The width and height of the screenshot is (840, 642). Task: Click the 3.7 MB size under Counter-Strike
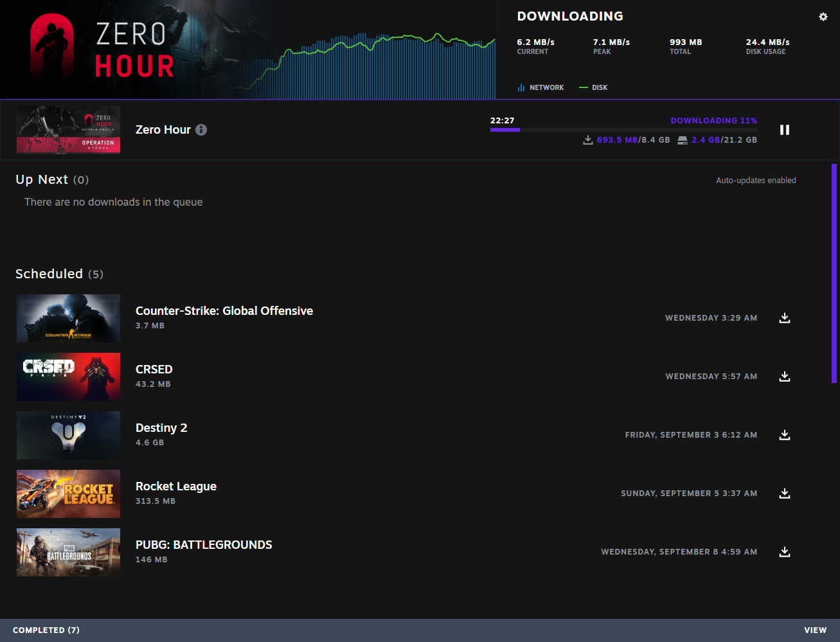point(150,326)
